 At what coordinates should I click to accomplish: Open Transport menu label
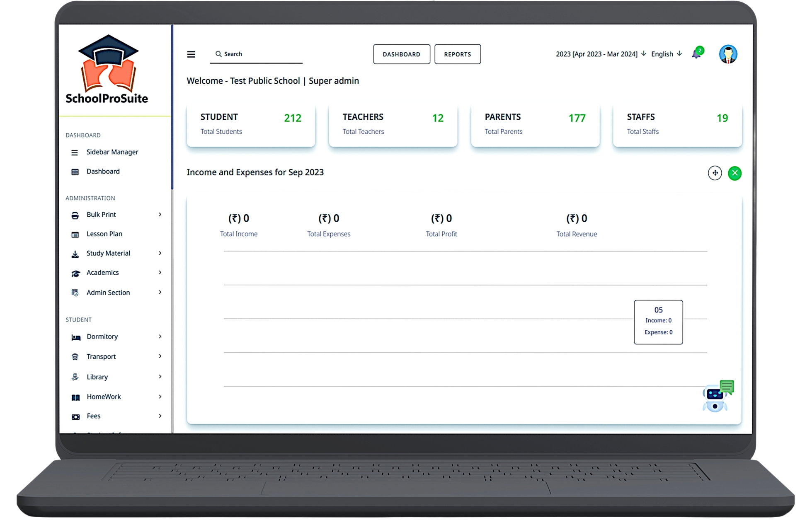[101, 356]
